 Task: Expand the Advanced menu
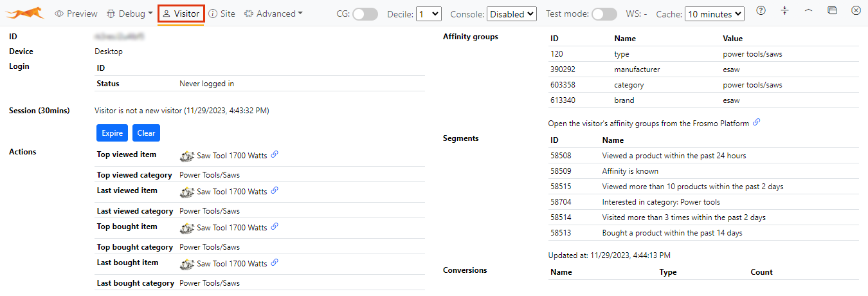click(273, 14)
